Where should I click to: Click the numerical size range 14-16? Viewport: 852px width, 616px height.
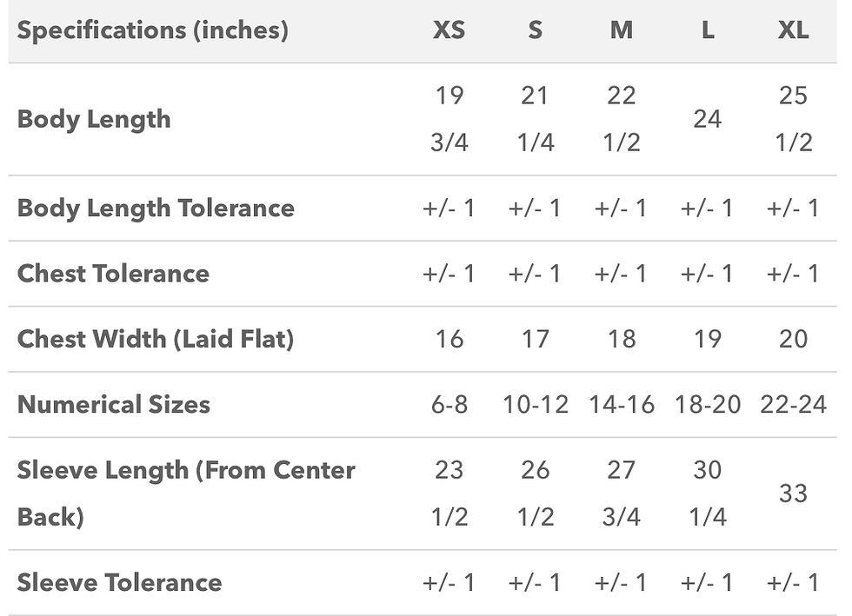(x=621, y=404)
